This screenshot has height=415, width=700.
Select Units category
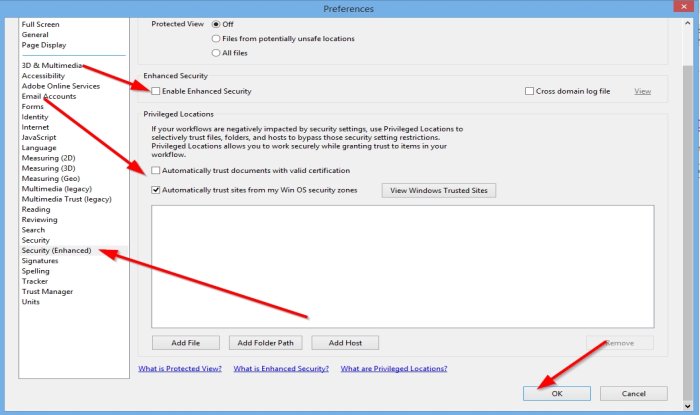click(30, 302)
